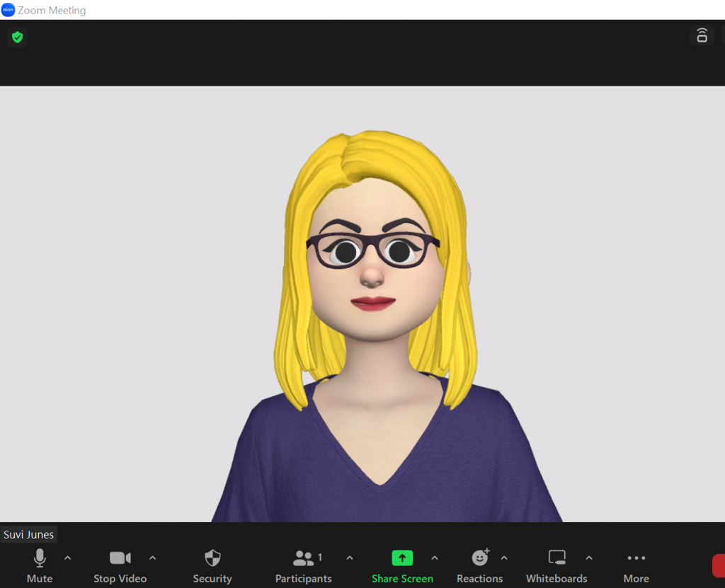
Task: Click the red End meeting button
Action: [721, 566]
